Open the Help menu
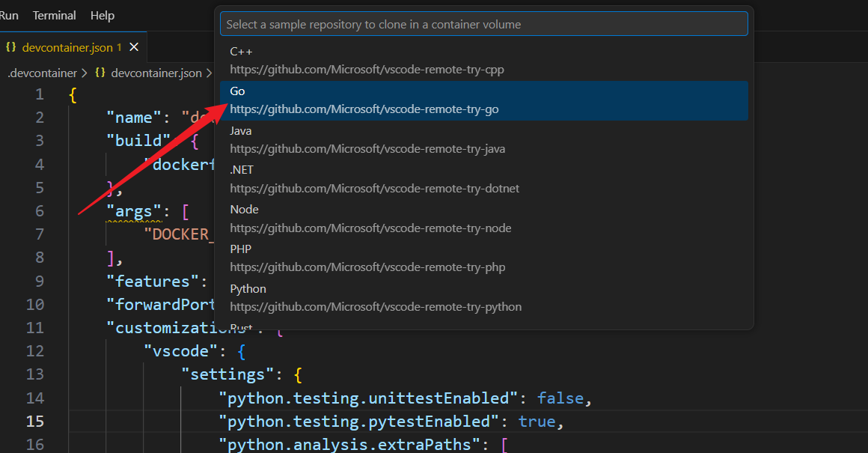868x453 pixels. (103, 16)
